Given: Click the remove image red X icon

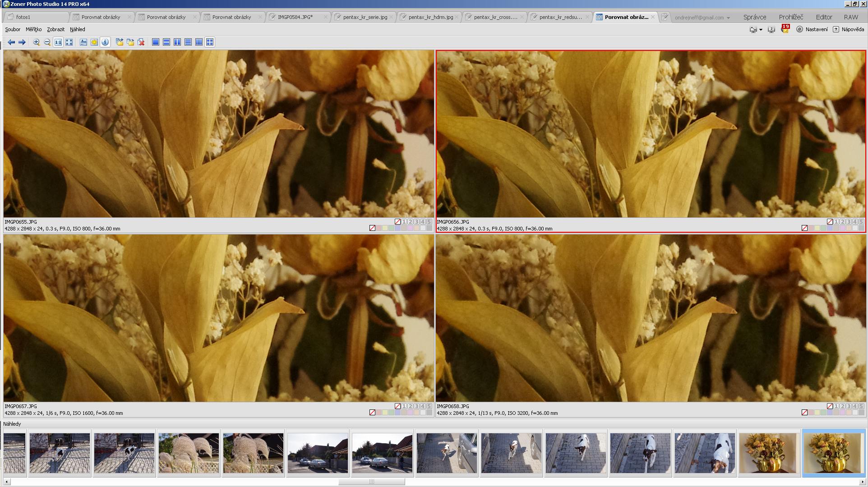Looking at the screenshot, I should tap(141, 42).
